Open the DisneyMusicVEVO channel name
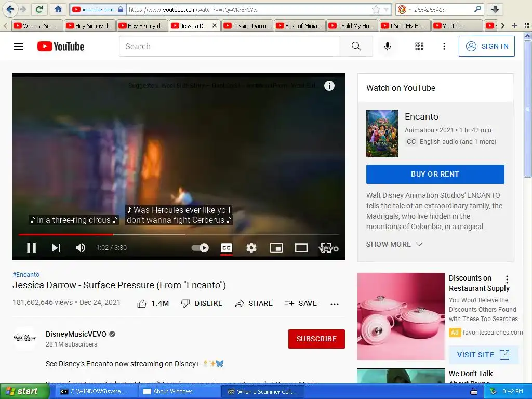This screenshot has width=532, height=399. click(76, 334)
